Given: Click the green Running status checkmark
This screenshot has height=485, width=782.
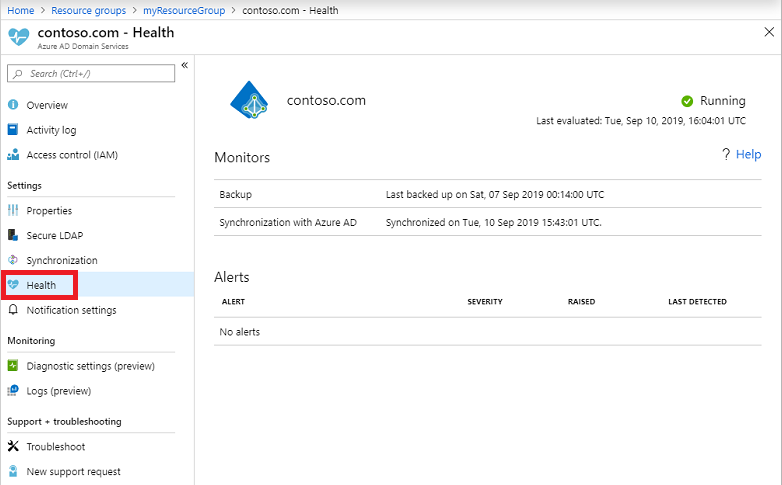Looking at the screenshot, I should 687,101.
